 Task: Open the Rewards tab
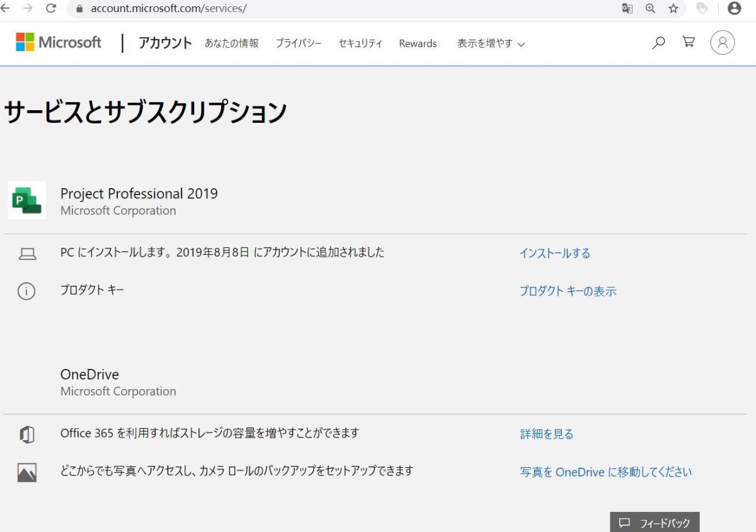pos(418,43)
